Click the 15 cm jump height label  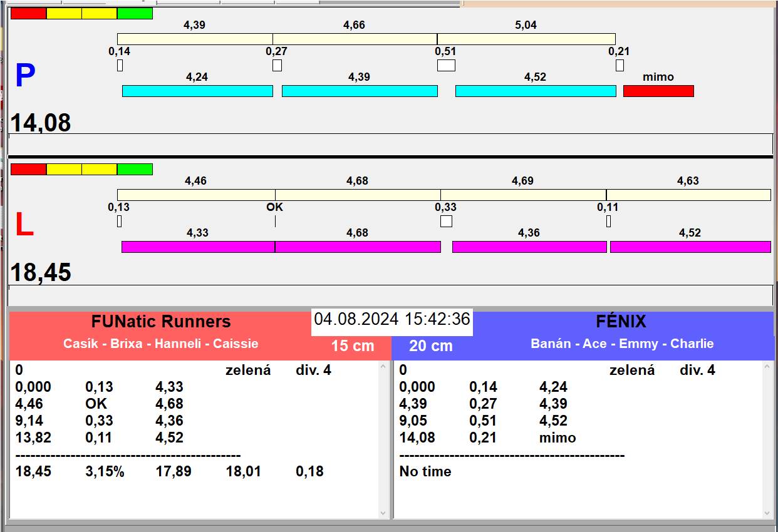(x=353, y=345)
